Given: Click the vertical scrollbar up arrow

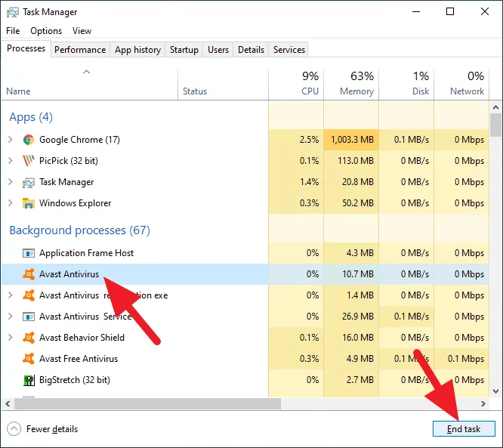Looking at the screenshot, I should point(496,107).
